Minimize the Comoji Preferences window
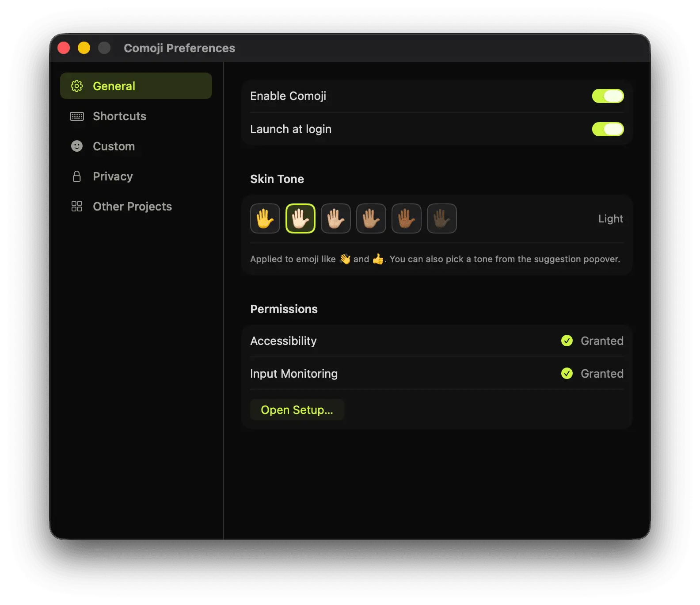Screen dimensions: 700x605 (84, 48)
